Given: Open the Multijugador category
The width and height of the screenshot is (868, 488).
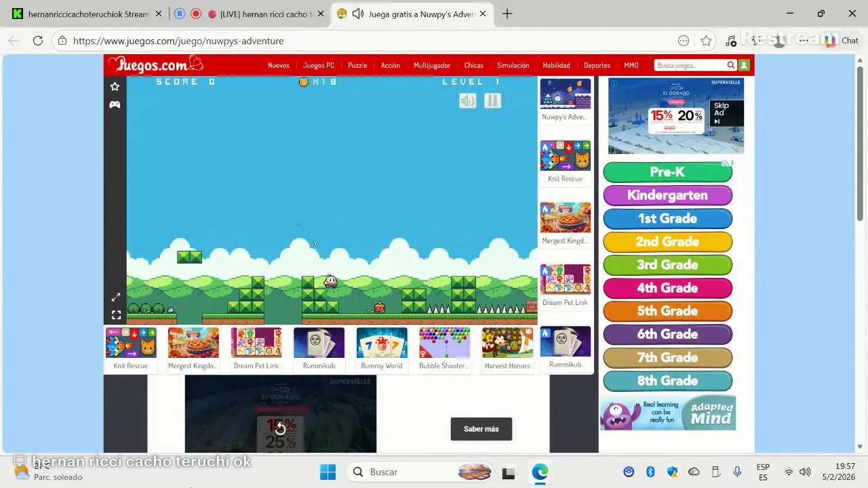Looking at the screenshot, I should coord(432,65).
